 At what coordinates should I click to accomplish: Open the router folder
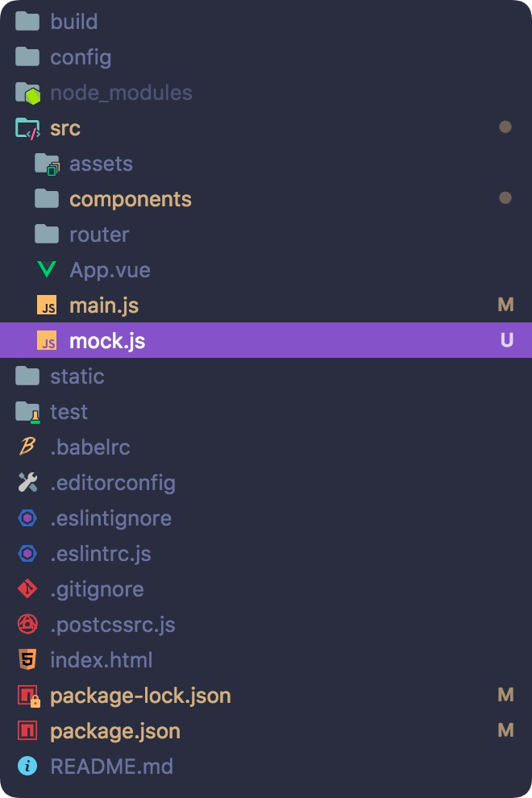(x=98, y=235)
